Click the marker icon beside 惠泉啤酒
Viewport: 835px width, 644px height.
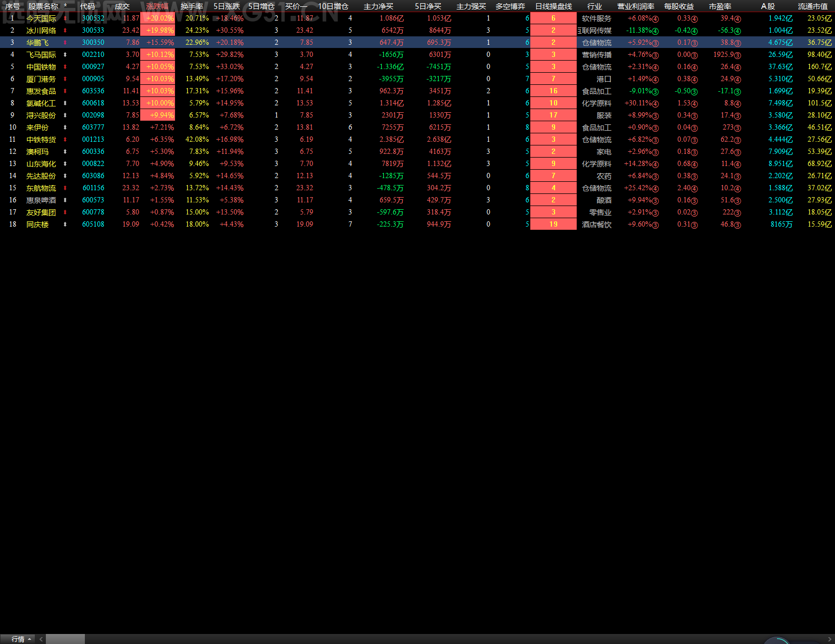click(x=65, y=200)
